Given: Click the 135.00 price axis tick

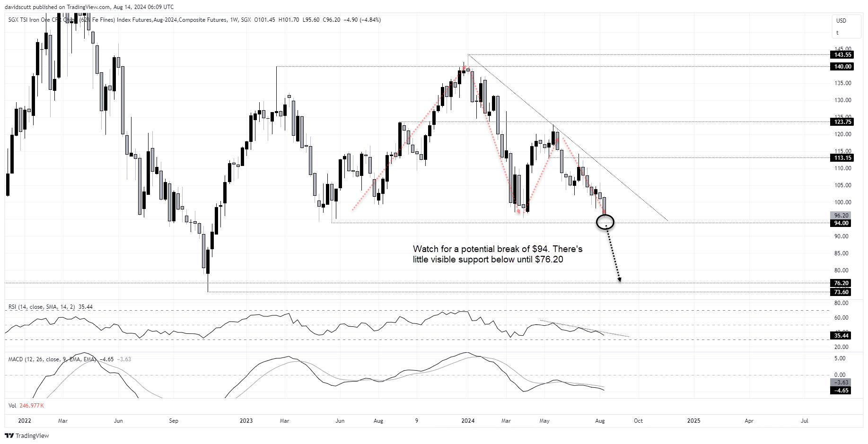Looking at the screenshot, I should click(842, 83).
